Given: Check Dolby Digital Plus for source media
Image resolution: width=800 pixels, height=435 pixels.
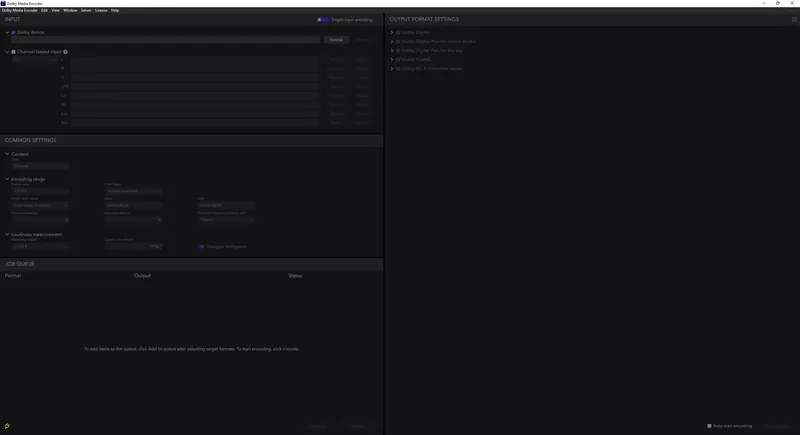Looking at the screenshot, I should (398, 41).
